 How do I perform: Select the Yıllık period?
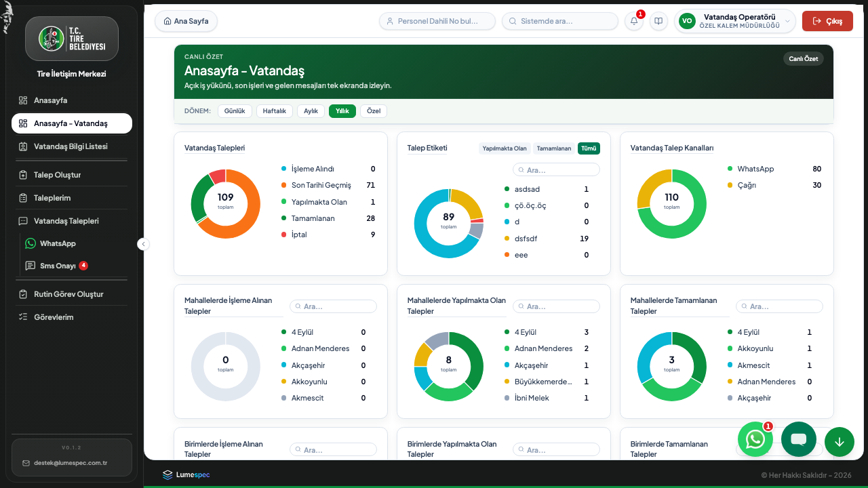pyautogui.click(x=342, y=111)
